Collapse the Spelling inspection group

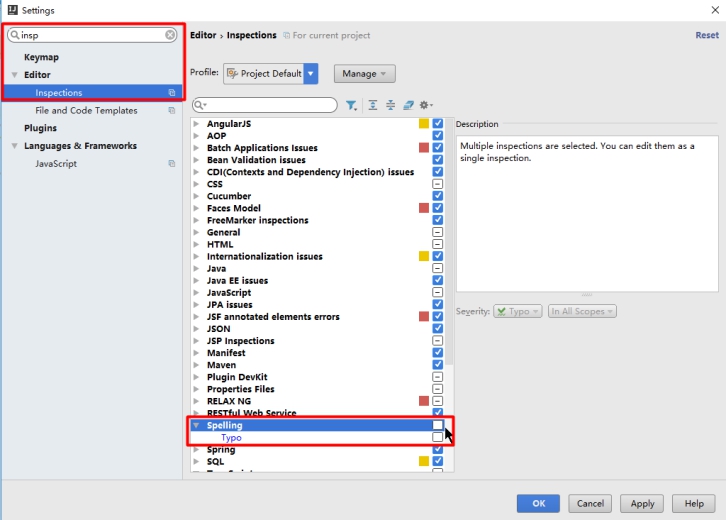pos(196,425)
